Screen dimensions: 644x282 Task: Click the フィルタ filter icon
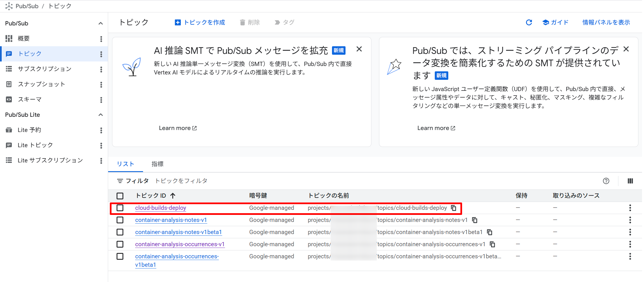[x=120, y=181]
